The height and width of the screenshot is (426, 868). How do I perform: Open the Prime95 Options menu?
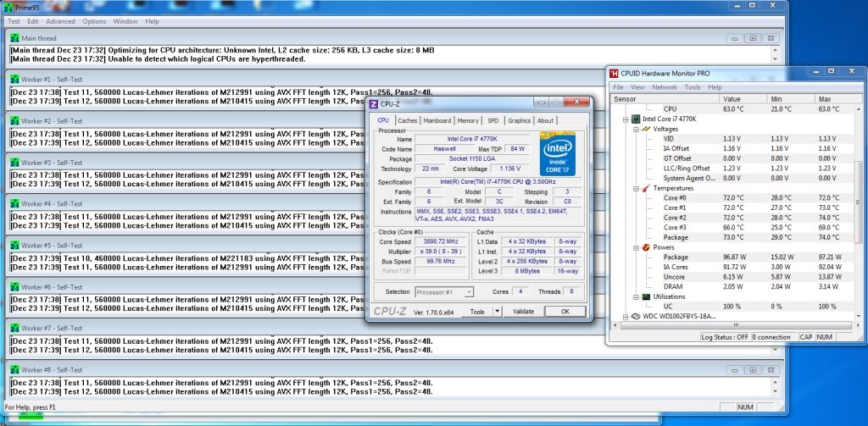coord(94,21)
